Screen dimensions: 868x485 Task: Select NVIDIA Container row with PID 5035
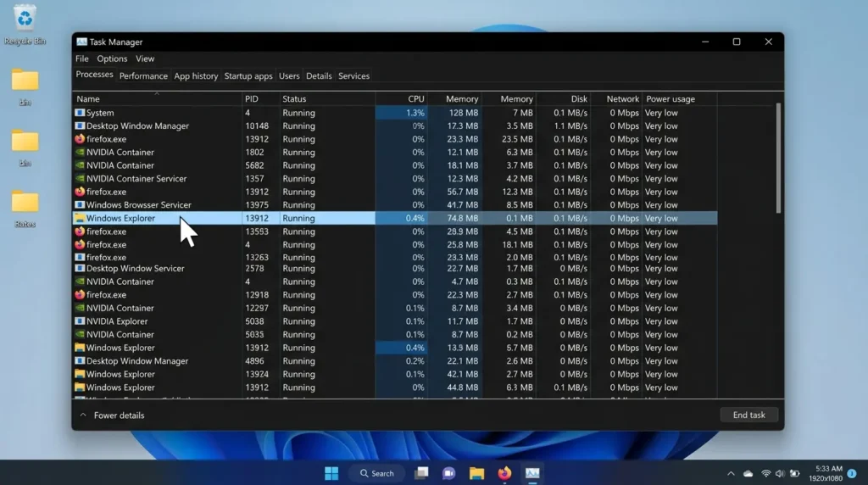point(395,334)
